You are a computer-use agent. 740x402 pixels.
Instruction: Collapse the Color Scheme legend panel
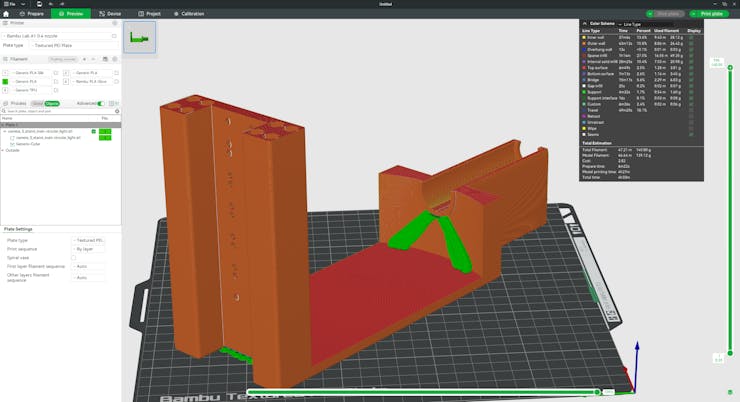coord(585,23)
